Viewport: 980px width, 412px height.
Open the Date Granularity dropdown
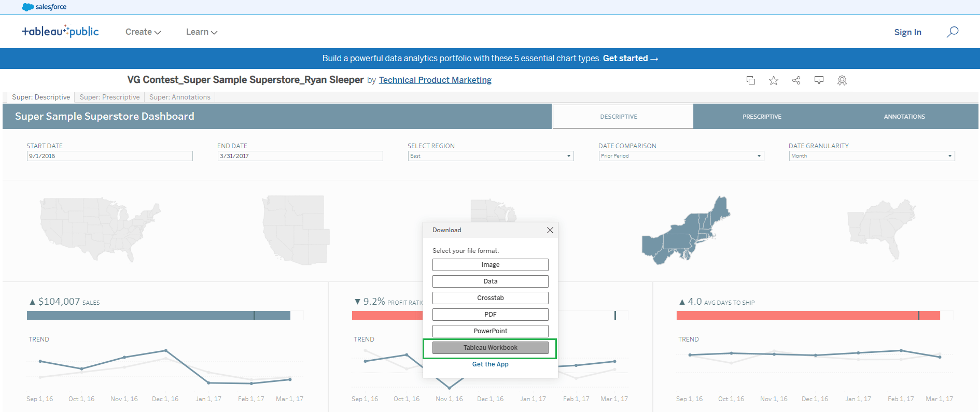coord(872,156)
